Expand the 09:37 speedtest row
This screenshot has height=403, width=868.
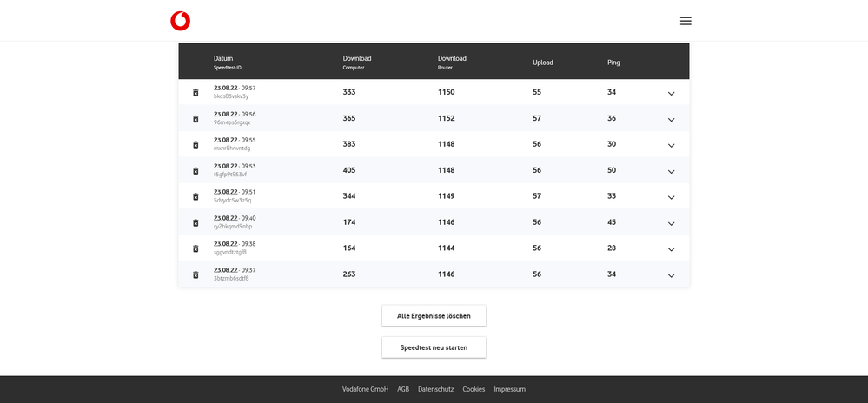click(671, 276)
